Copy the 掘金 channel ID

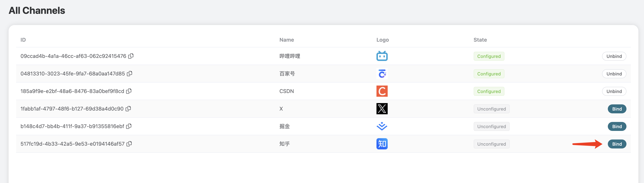tap(129, 126)
